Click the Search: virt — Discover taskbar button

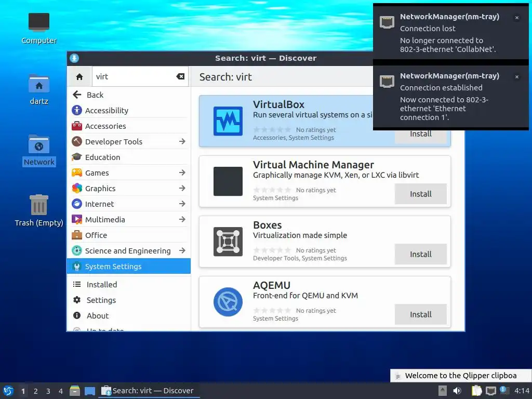click(149, 391)
